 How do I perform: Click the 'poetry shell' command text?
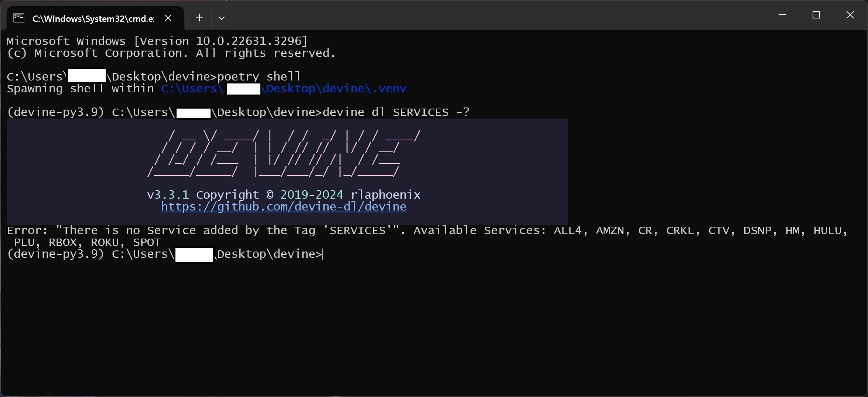[x=259, y=76]
